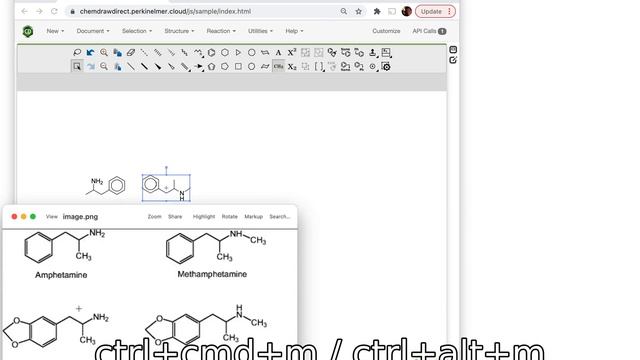Select the reaction arrow tool
Screen dimensions: 640x360
198,66
